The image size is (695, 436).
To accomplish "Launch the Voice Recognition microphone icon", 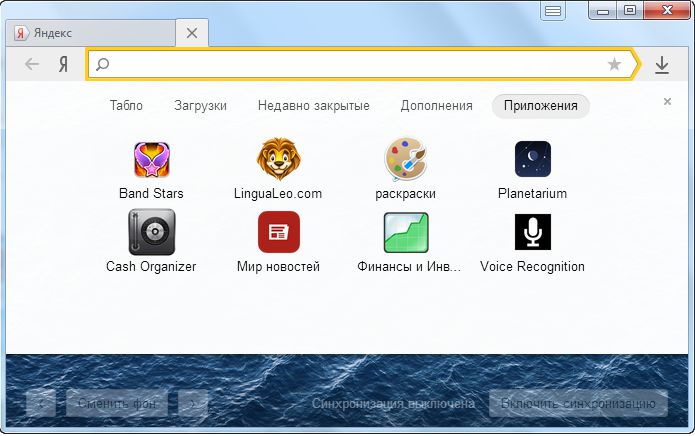I will click(532, 232).
